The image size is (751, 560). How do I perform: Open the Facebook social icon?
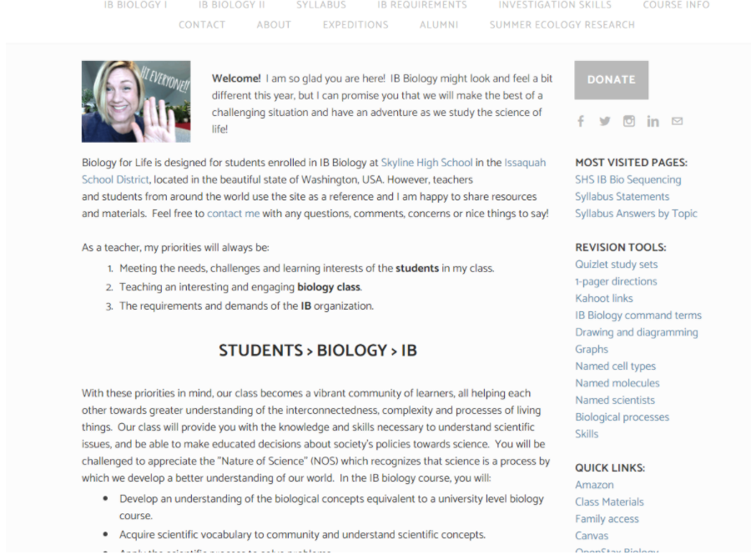(581, 121)
